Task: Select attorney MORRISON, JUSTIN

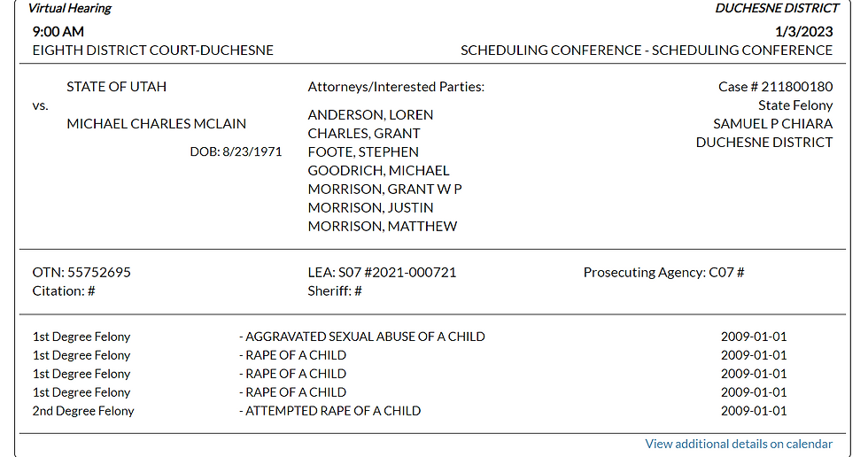Action: point(370,208)
